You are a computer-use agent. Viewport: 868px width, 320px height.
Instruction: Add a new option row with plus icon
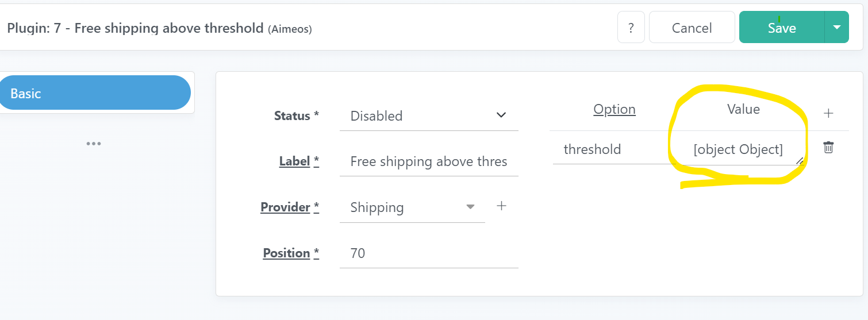click(828, 113)
